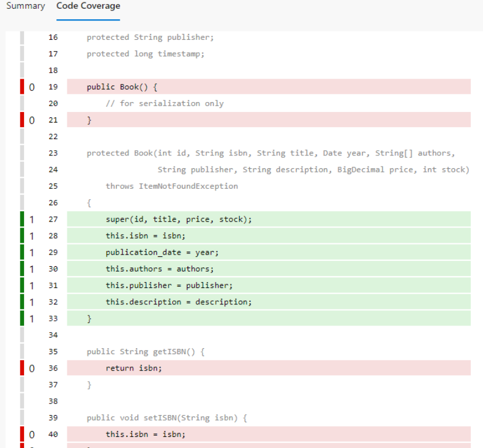Click the red coverage marker on line 36
The width and height of the screenshot is (483, 448).
[22, 368]
